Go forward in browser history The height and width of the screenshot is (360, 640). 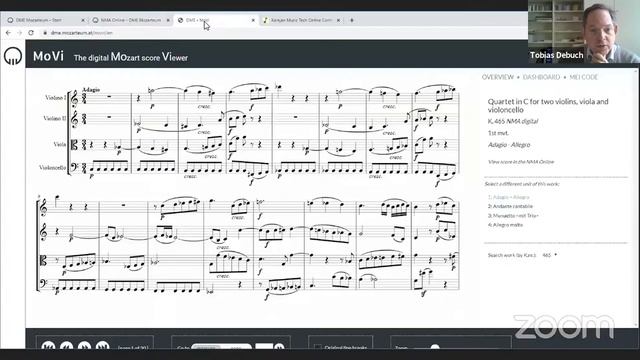click(x=19, y=33)
